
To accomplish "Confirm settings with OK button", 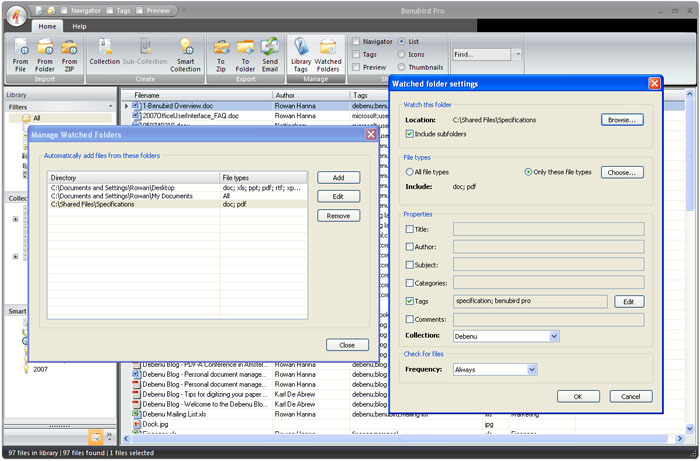I will (578, 396).
